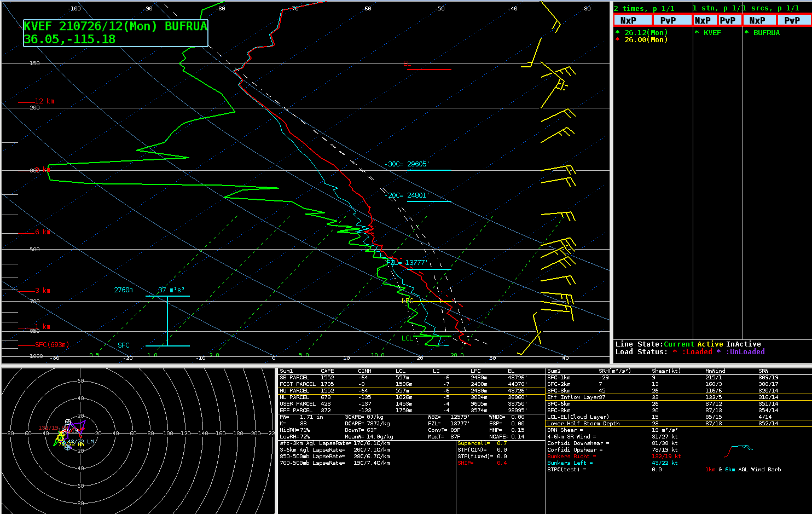The image size is (812, 514).
Task: Click PvP in the sources column
Action: tap(793, 20)
